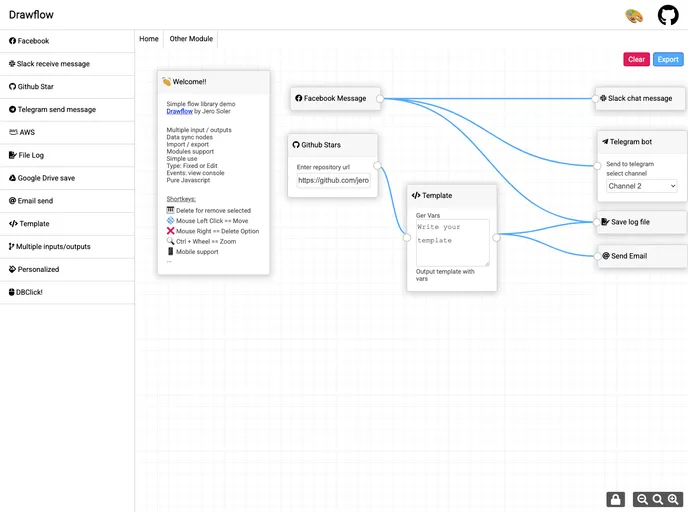Select Slack receive message in sidebar

click(67, 64)
